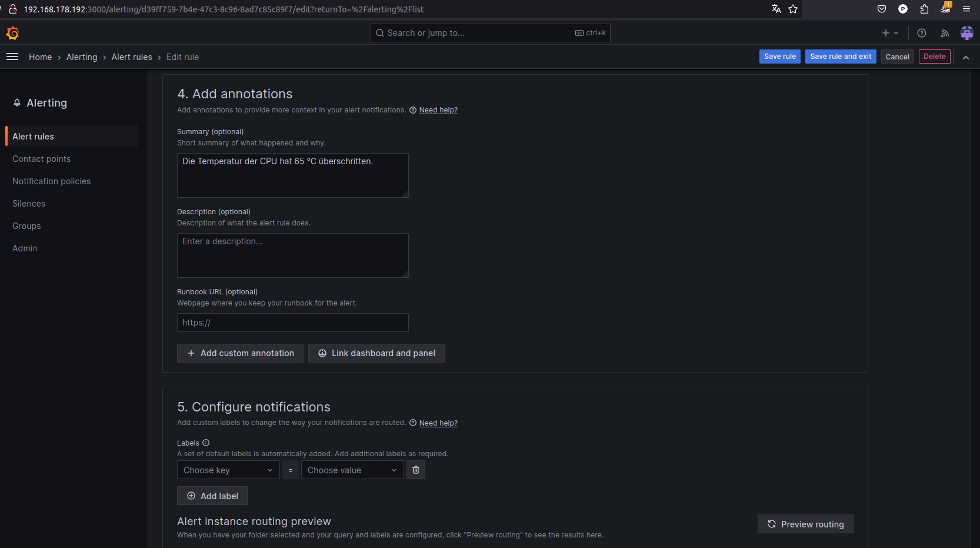Focus the Runbook URL input field
This screenshot has width=980, height=548.
coord(293,323)
